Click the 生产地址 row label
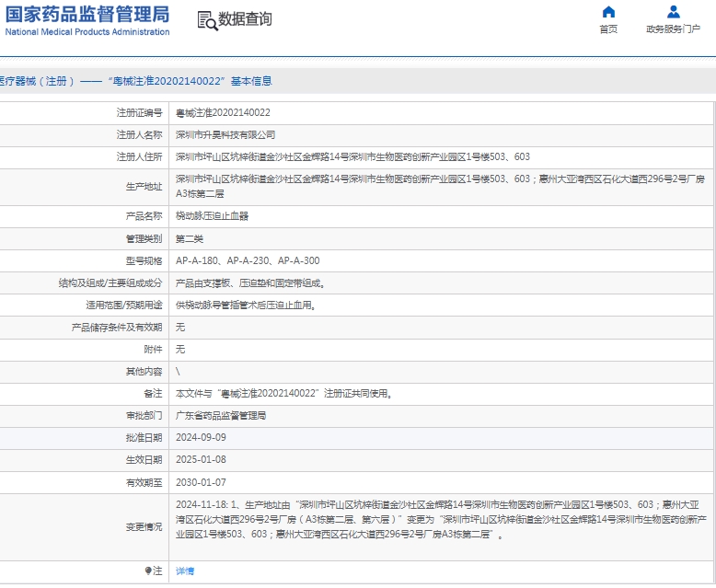The height and width of the screenshot is (588, 716). (144, 187)
